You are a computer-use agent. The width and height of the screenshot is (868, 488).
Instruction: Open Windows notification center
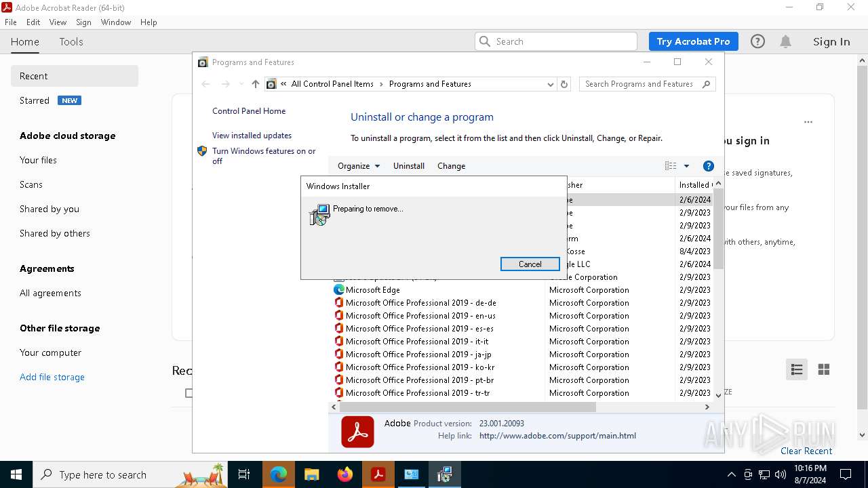pos(846,474)
